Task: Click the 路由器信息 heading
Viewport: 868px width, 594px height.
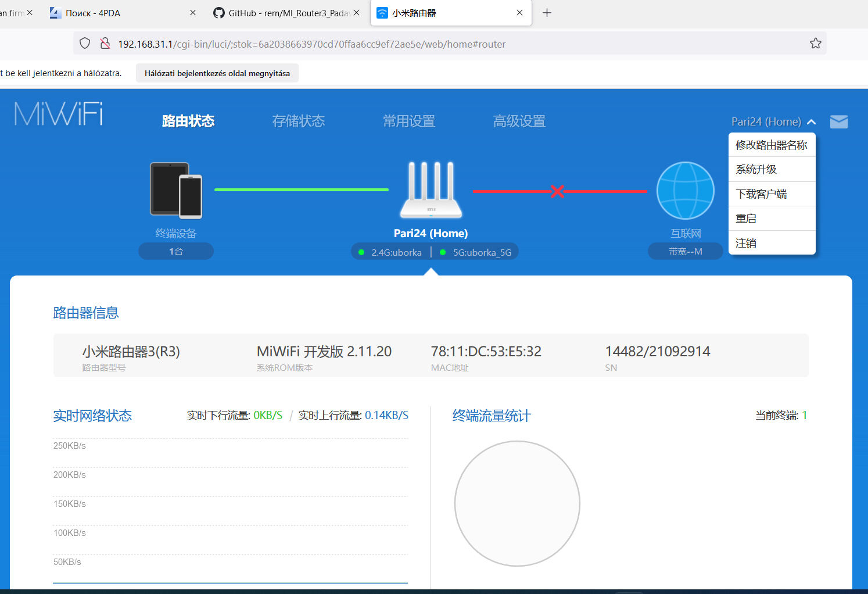Action: click(86, 313)
